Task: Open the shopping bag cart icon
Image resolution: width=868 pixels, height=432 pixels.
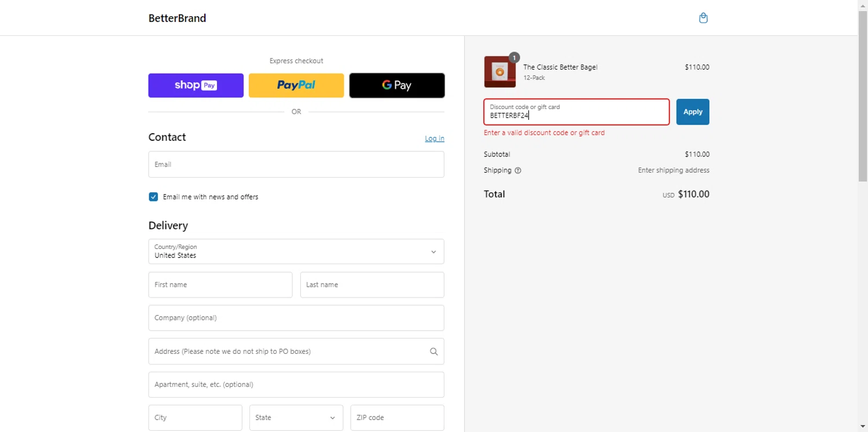Action: pos(703,18)
